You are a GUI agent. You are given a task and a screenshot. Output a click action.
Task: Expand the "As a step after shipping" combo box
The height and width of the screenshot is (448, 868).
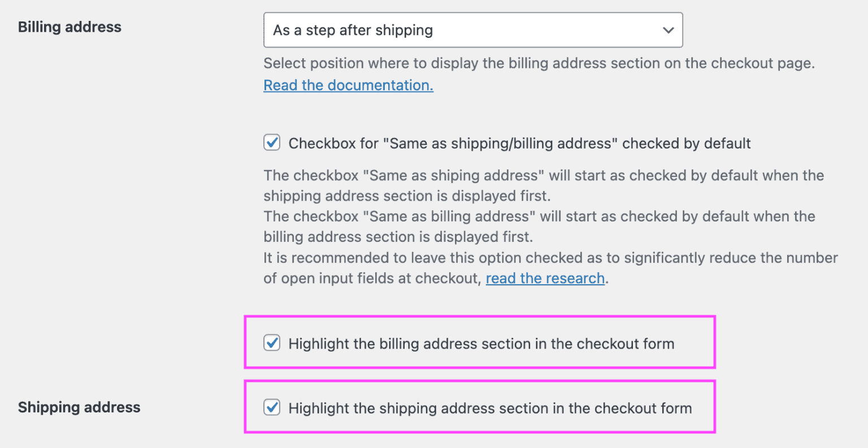tap(473, 30)
